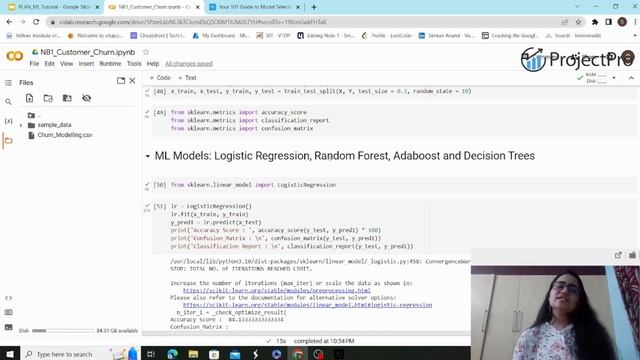Star the NB1_Customer_Churn notebook
This screenshot has width=640, height=360.
[146, 52]
